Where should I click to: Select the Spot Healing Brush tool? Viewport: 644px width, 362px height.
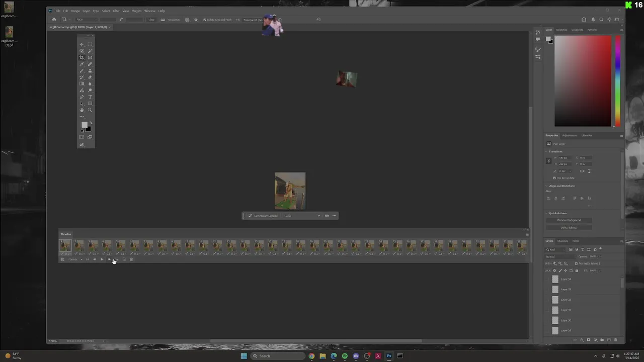coord(90,64)
